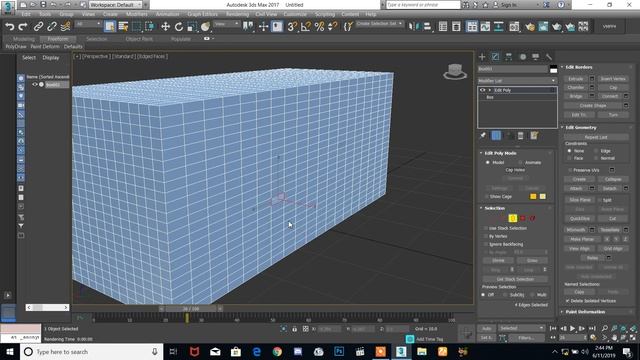The image size is (640, 360).
Task: Click the Extrude button in Edit Borders
Action: [576, 79]
